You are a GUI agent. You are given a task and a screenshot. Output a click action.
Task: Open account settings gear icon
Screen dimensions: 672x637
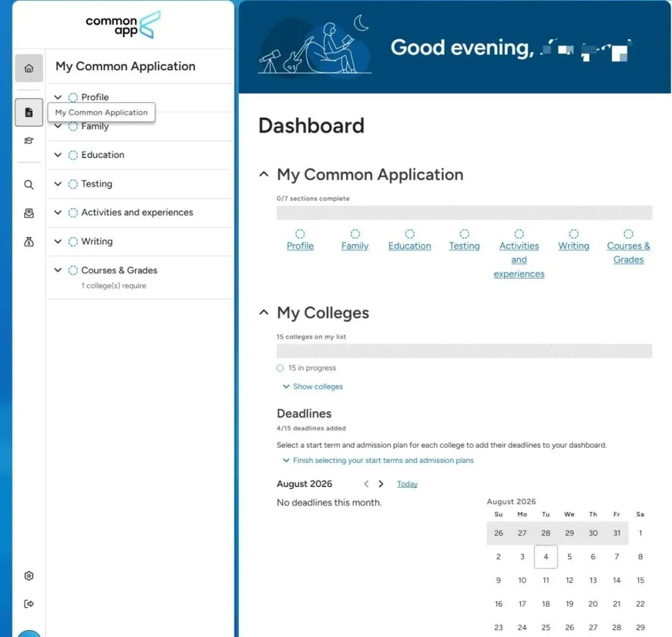coord(29,576)
